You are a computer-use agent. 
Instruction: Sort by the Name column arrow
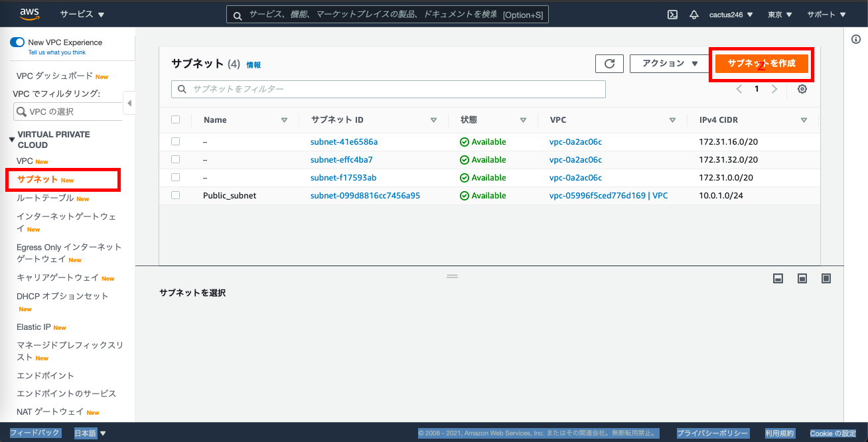[x=284, y=120]
